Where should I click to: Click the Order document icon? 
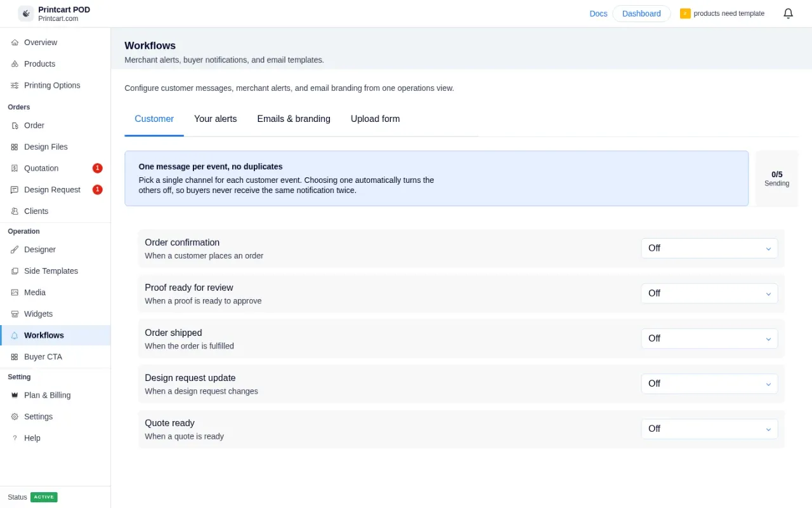[15, 126]
